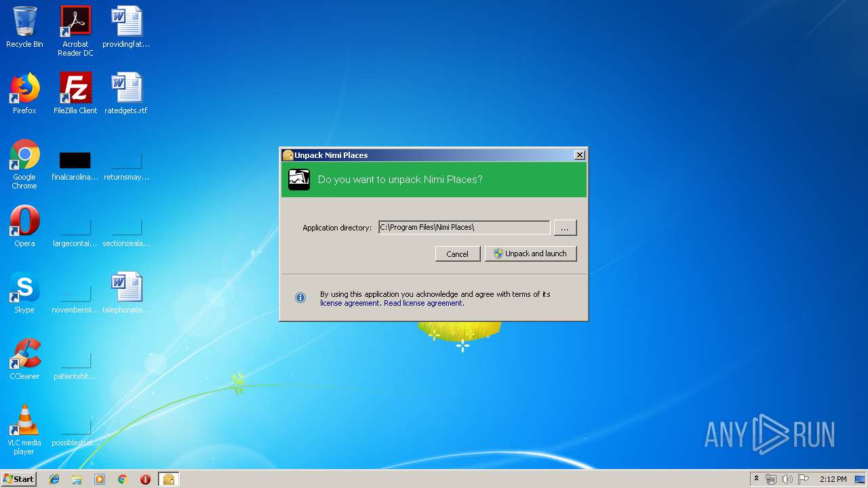868x488 pixels.
Task: Open Opera from the taskbar
Action: coord(145,479)
